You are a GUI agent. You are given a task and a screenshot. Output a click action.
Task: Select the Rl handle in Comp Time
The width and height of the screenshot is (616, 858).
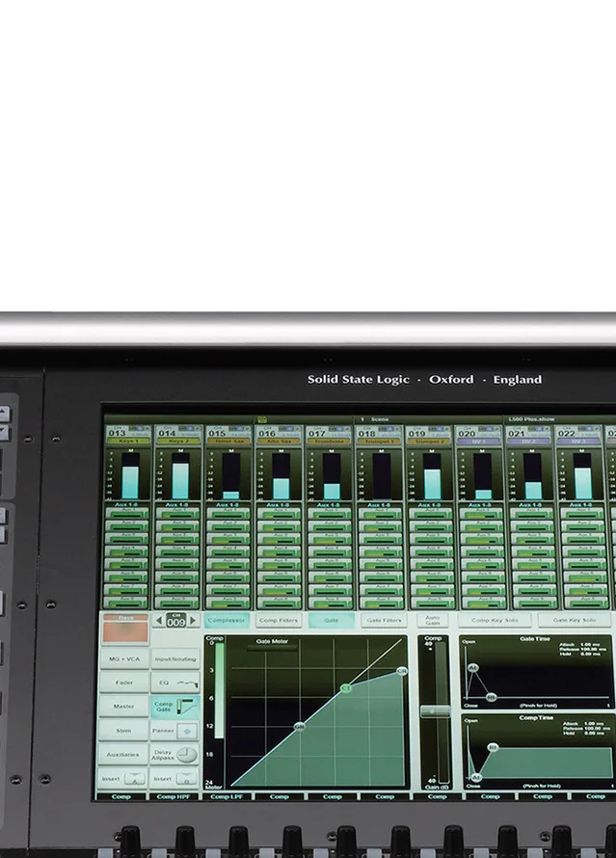[x=493, y=747]
